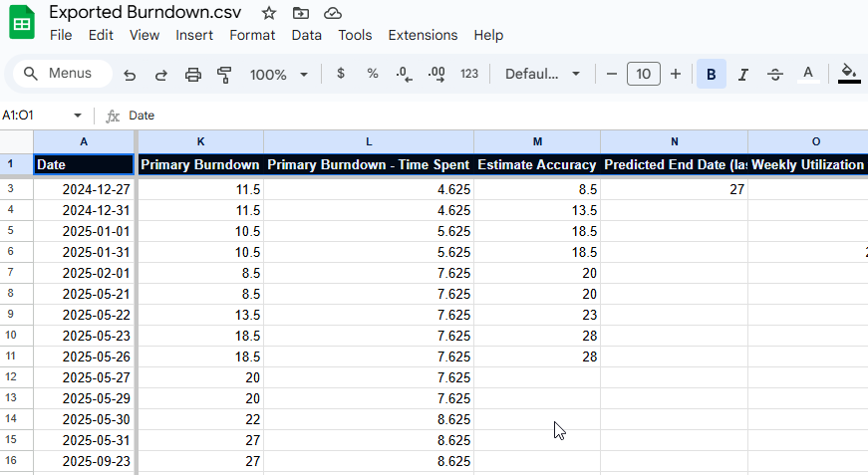Click the cloud document status icon
Viewport: 868px width, 475px height.
(333, 13)
